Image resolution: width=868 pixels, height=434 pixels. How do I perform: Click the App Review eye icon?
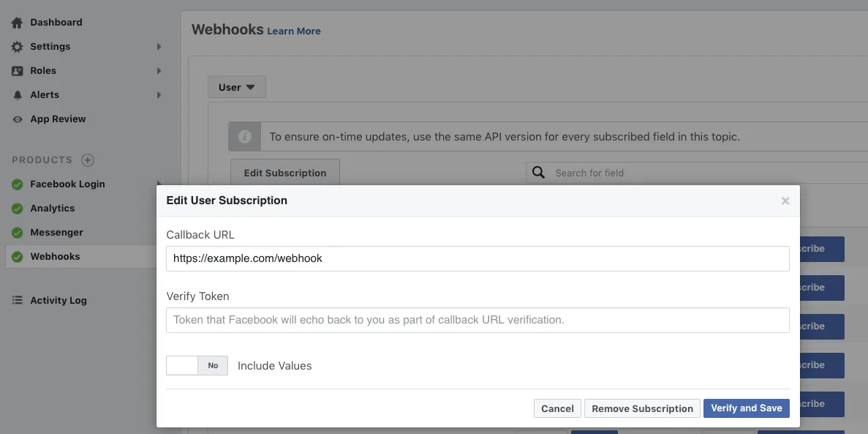pyautogui.click(x=17, y=119)
